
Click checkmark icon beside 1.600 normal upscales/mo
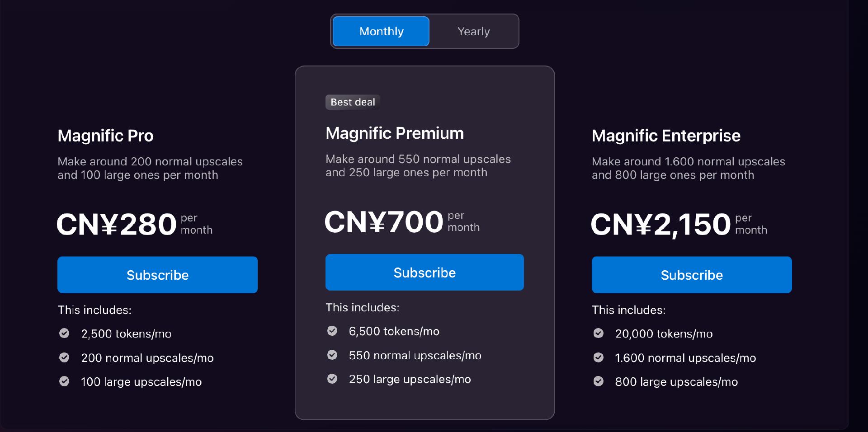pyautogui.click(x=599, y=357)
